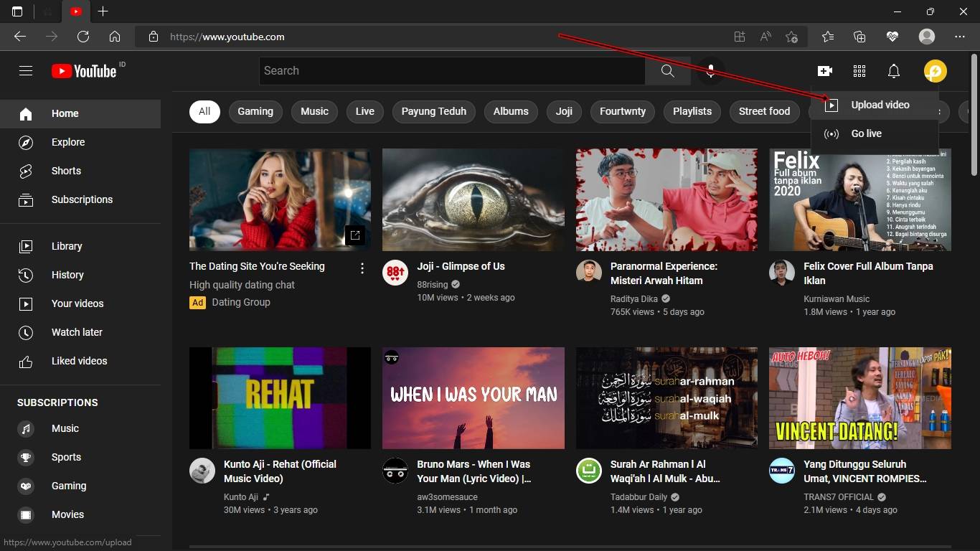Click the voice search microphone icon

tap(710, 70)
